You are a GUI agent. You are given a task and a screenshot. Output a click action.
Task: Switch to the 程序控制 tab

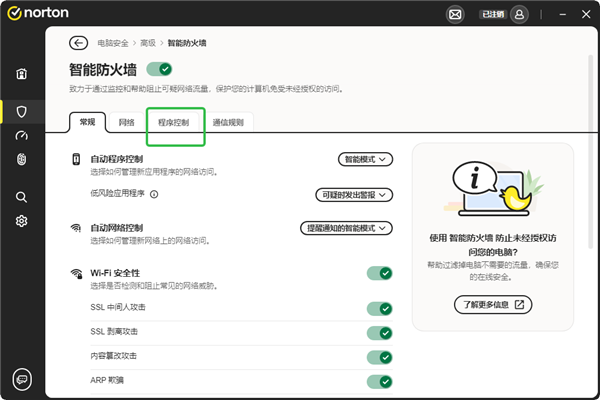click(x=174, y=122)
